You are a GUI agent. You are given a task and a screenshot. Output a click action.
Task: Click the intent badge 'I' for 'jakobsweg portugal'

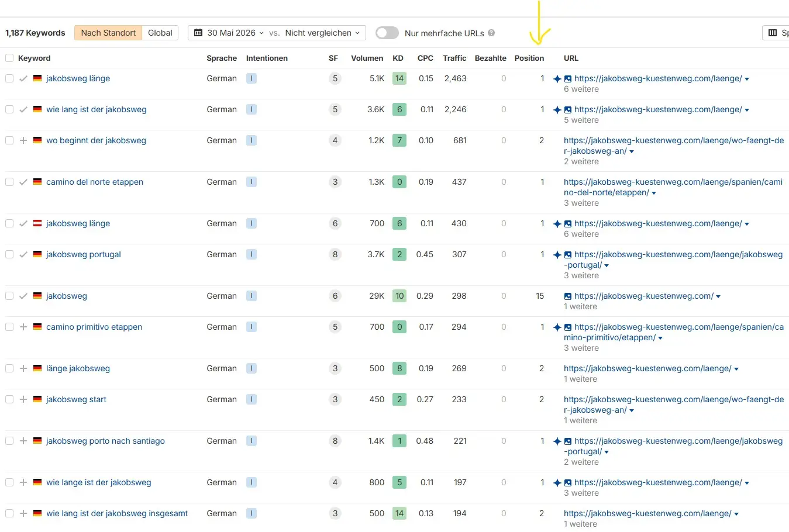(251, 254)
